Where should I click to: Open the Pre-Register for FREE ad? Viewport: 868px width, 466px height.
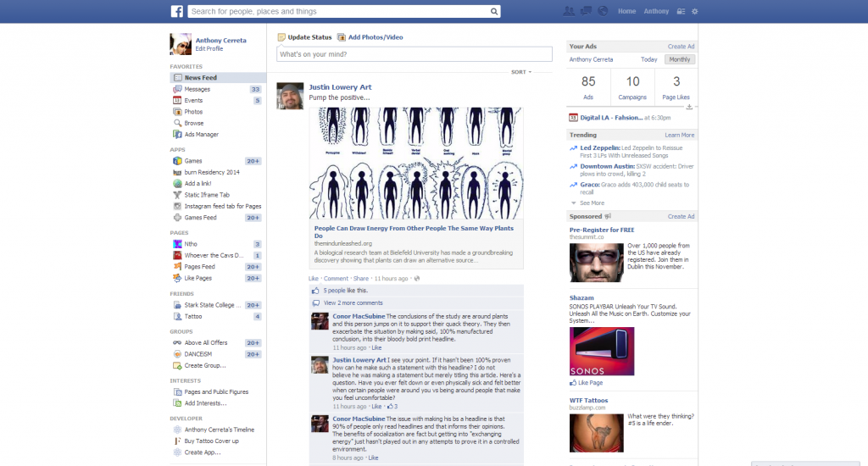pos(602,230)
